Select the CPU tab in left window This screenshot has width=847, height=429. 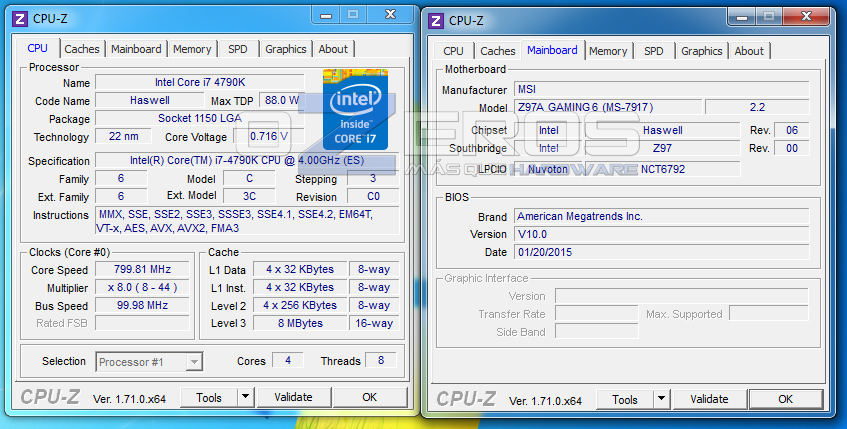(x=38, y=48)
